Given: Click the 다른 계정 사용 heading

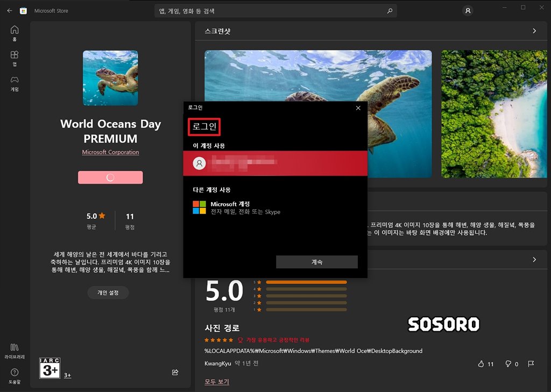Looking at the screenshot, I should pos(211,190).
